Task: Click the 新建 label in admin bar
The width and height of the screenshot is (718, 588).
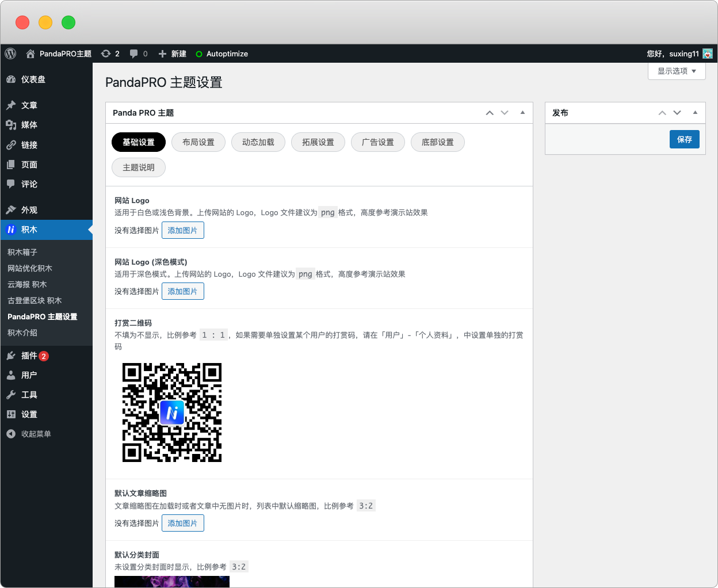Action: tap(179, 54)
